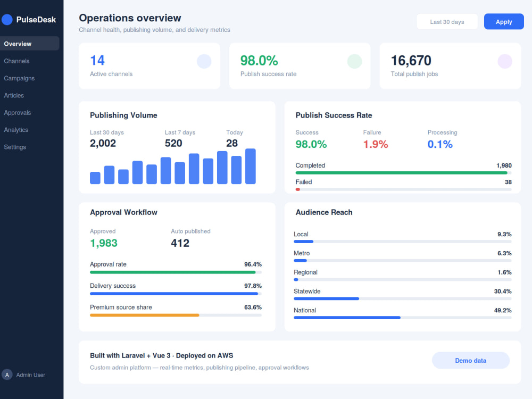Click the PulseDesk blue logo circle
This screenshot has width=532, height=399.
click(7, 19)
